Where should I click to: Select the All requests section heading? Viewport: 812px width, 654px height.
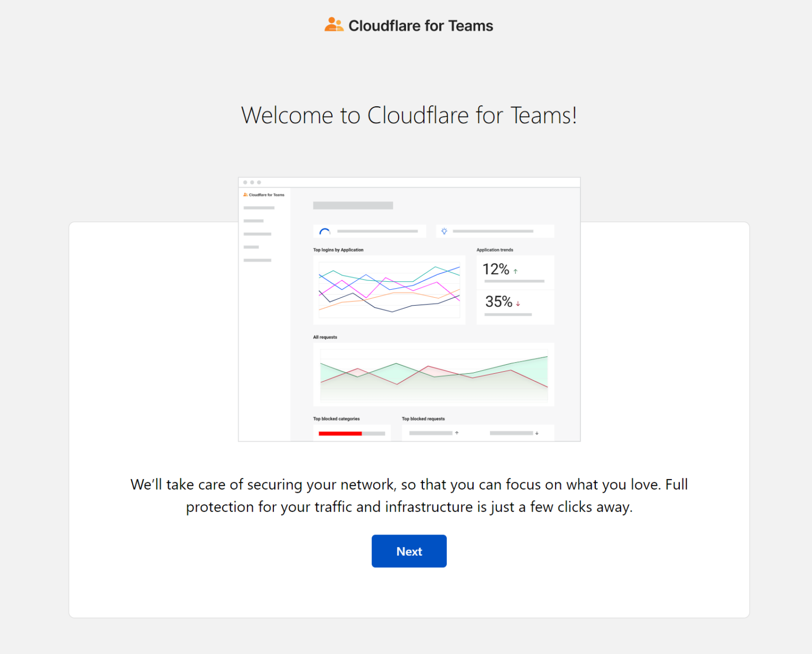325,337
